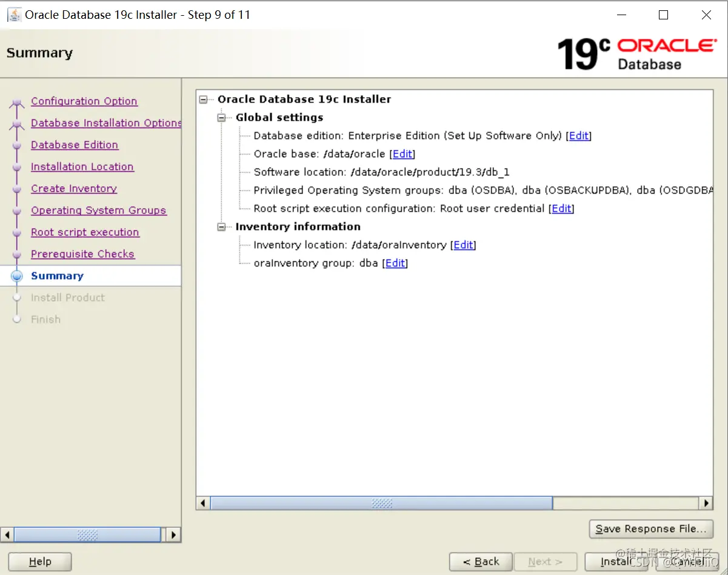This screenshot has height=575, width=728.
Task: Click summary pane scroll right arrow
Action: point(706,503)
